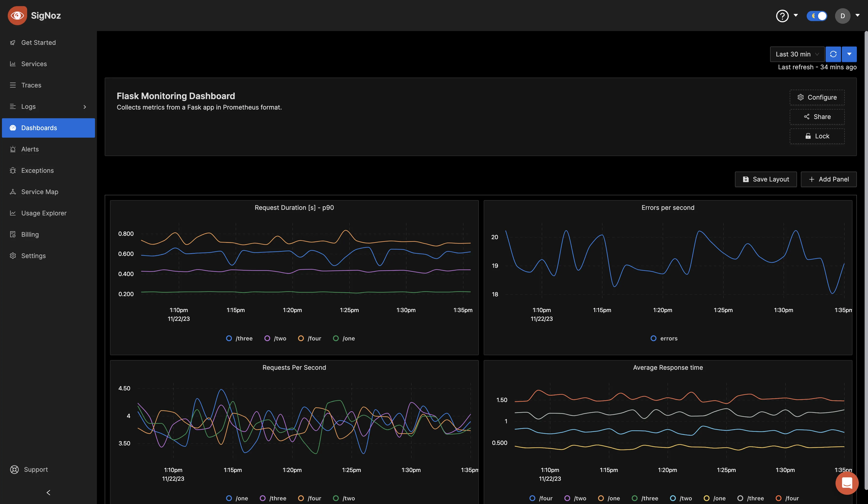Click Save Layout button

click(766, 179)
